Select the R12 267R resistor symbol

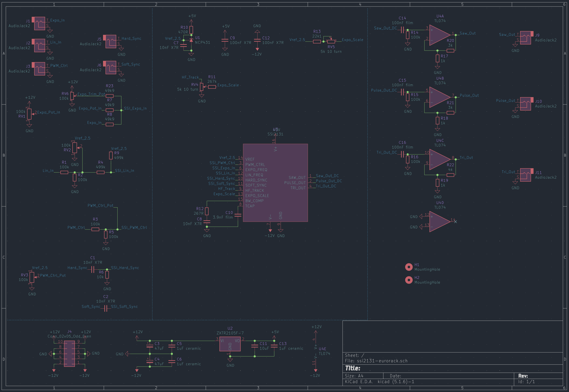point(207,211)
